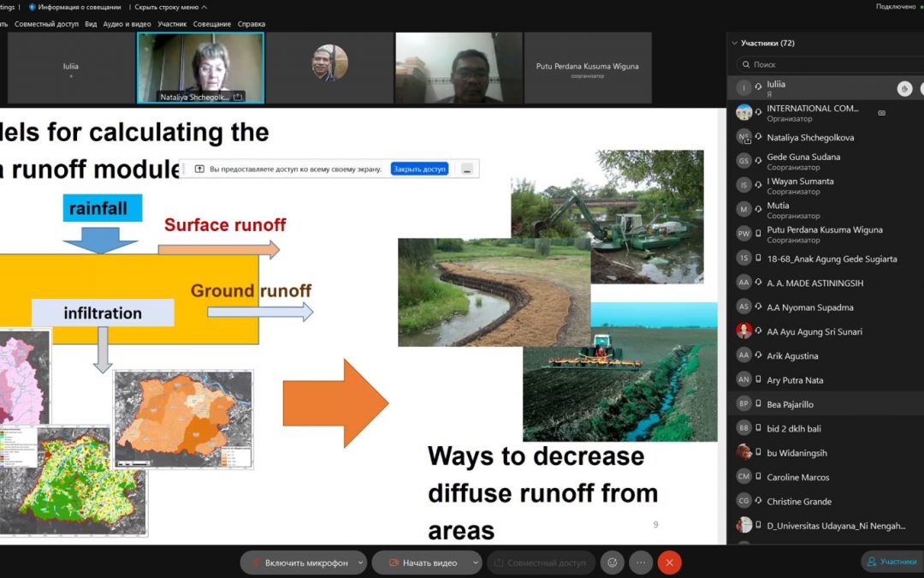The width and height of the screenshot is (924, 578).
Task: Toggle the Участники panel button
Action: 891,562
